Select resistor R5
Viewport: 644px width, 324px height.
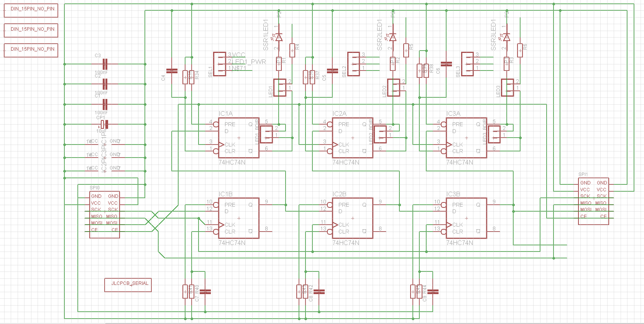pos(406,50)
